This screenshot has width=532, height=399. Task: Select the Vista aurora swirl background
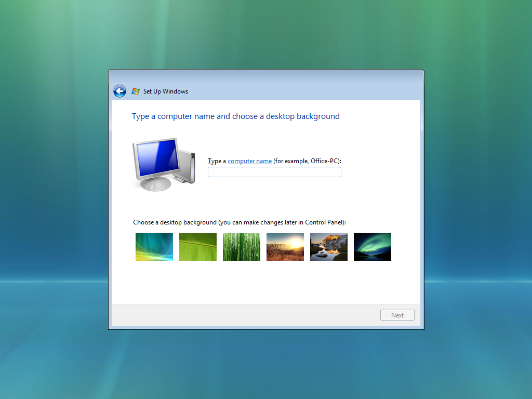154,247
